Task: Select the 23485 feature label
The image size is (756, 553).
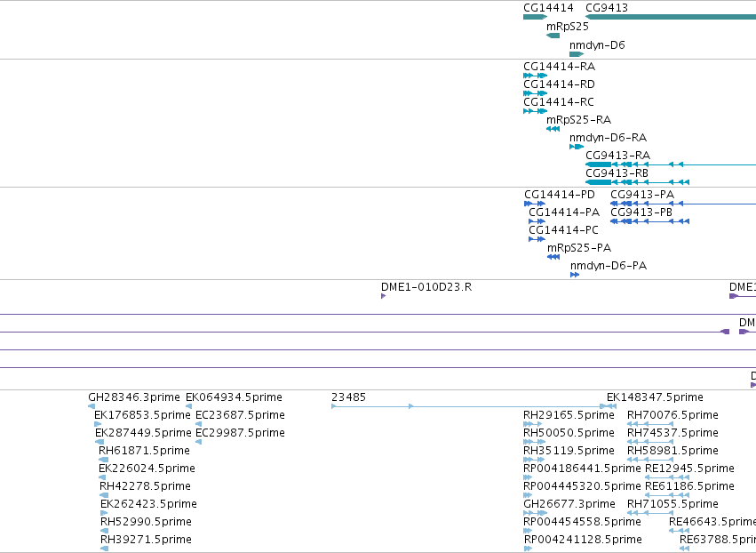Action: coord(348,397)
